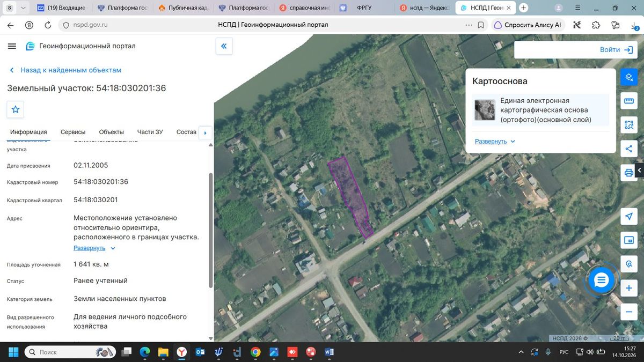Open the tab list dropdown chevron in the browser

23,8
